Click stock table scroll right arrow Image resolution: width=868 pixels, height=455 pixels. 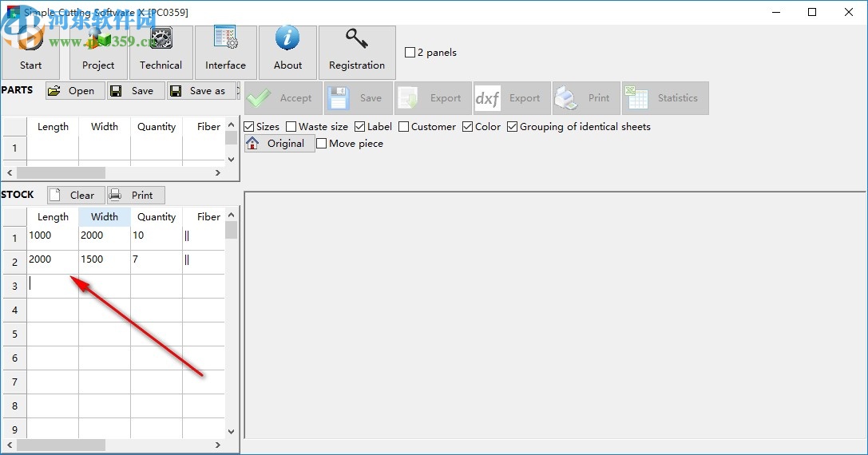(218, 445)
